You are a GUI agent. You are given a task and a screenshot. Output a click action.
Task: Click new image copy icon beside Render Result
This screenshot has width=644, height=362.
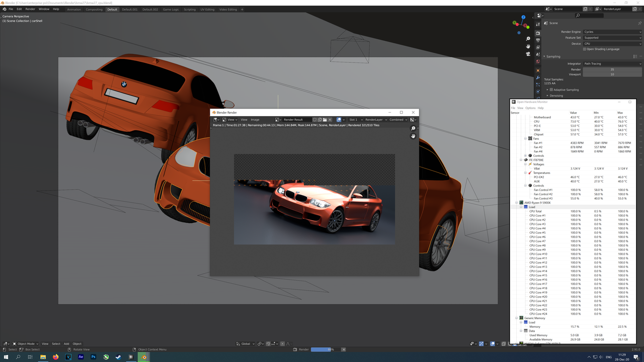[319, 120]
